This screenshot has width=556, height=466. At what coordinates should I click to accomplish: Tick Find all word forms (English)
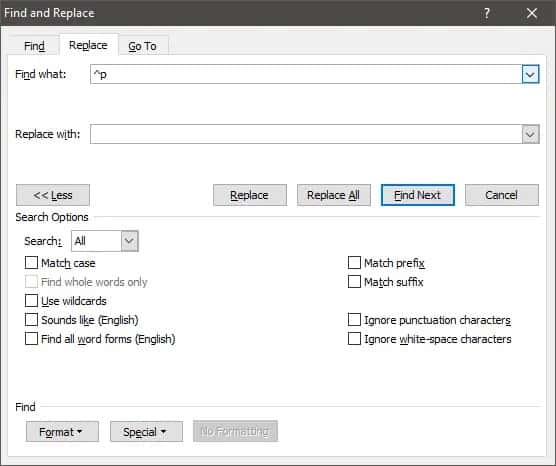click(x=31, y=339)
